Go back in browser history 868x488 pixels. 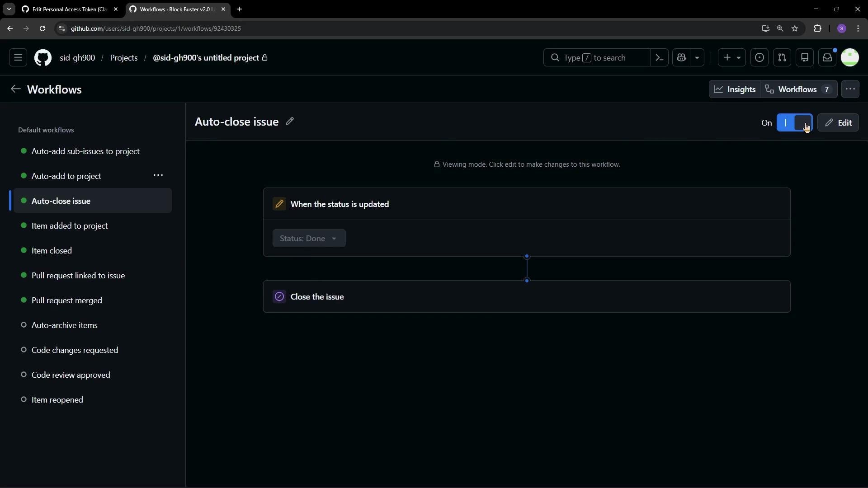coord(10,28)
